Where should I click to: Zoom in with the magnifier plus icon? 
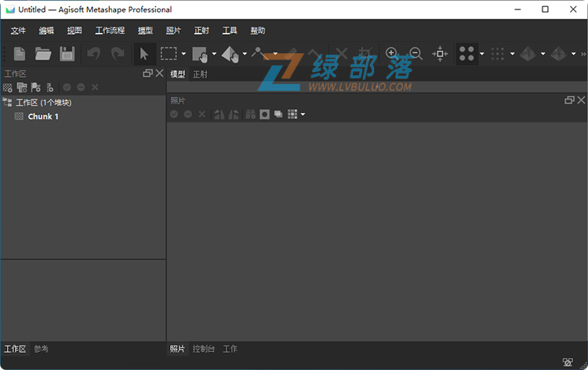click(x=391, y=53)
